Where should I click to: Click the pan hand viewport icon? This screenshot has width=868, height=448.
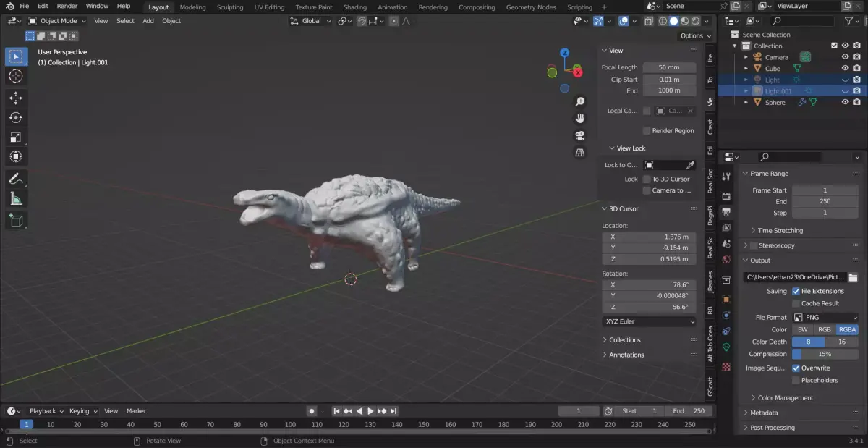[579, 118]
